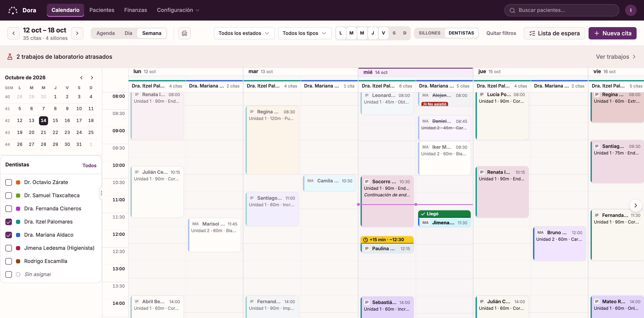Uncheck Dra. Itzel Palomares checkbox
The width and height of the screenshot is (644, 318).
(x=8, y=222)
